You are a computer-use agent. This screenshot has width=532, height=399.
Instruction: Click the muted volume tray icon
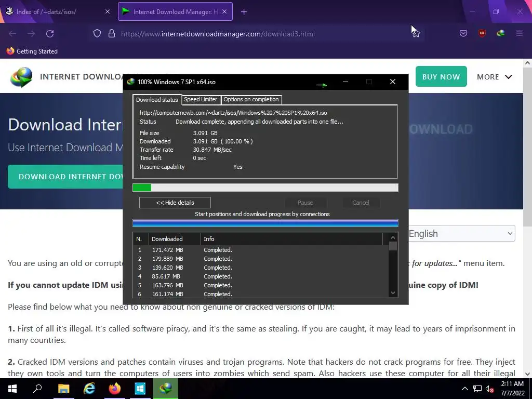pos(489,389)
